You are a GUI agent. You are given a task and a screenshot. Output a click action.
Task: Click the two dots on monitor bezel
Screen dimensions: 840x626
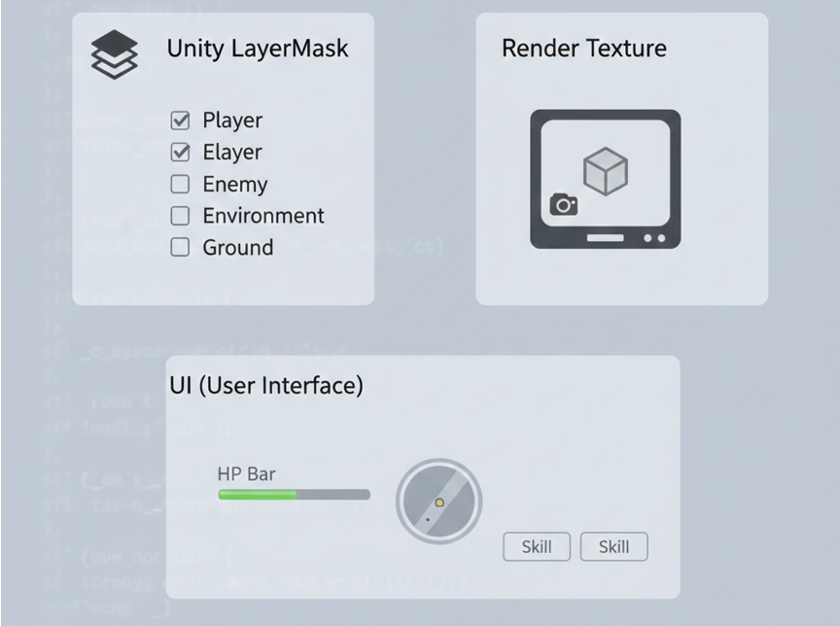coord(654,238)
